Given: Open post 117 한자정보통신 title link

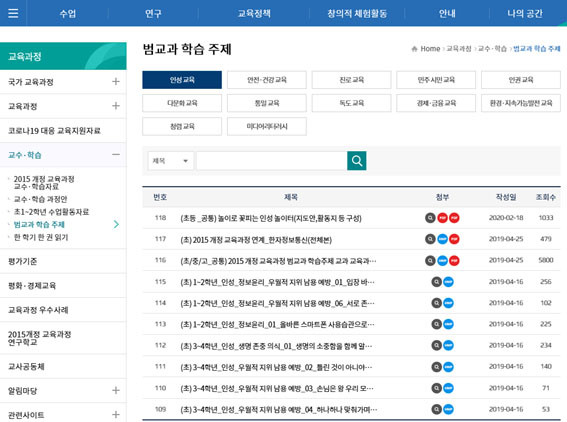Looking at the screenshot, I should coord(256,239).
